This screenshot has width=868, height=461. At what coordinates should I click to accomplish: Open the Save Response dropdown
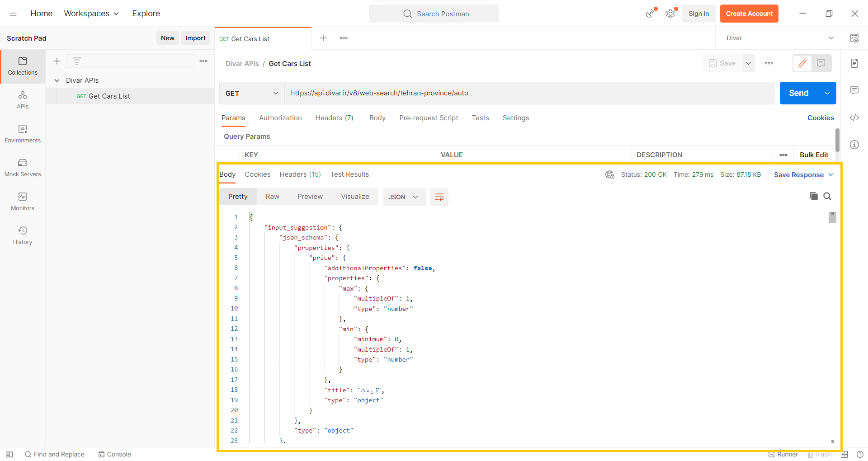click(x=804, y=175)
